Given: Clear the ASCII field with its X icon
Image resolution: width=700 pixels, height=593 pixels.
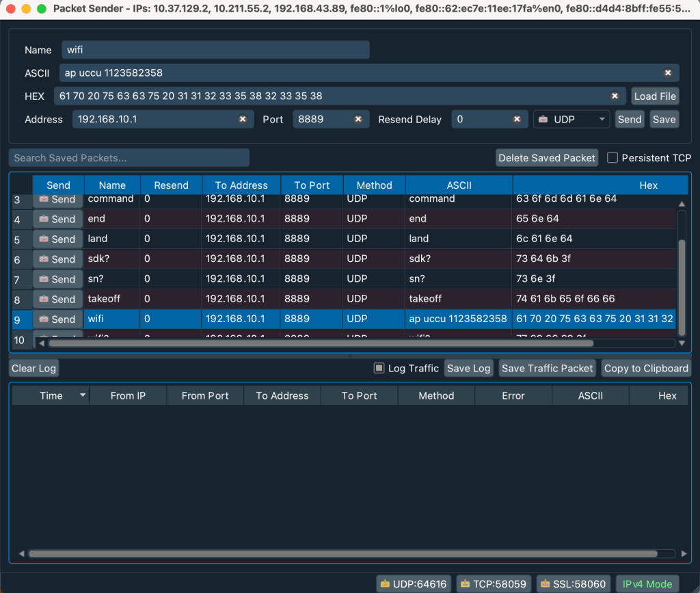Looking at the screenshot, I should coord(667,73).
